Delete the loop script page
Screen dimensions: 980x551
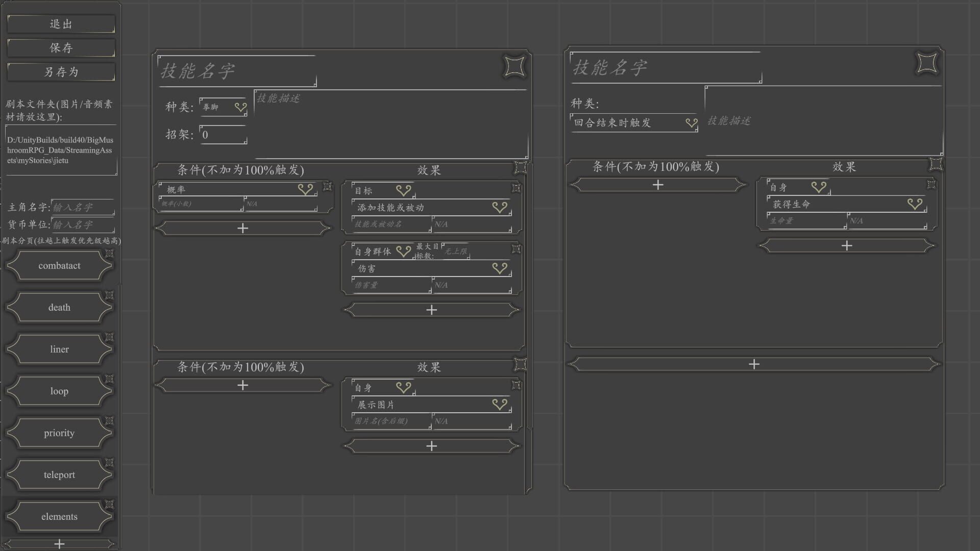click(109, 379)
